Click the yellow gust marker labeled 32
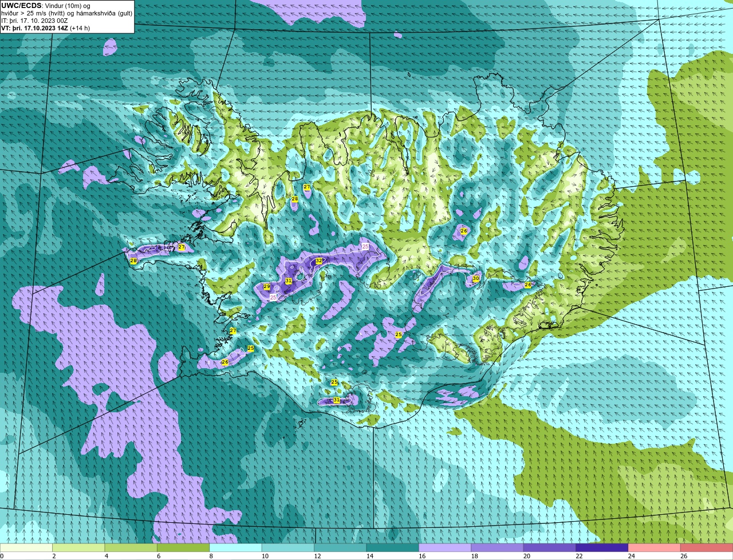 click(319, 261)
